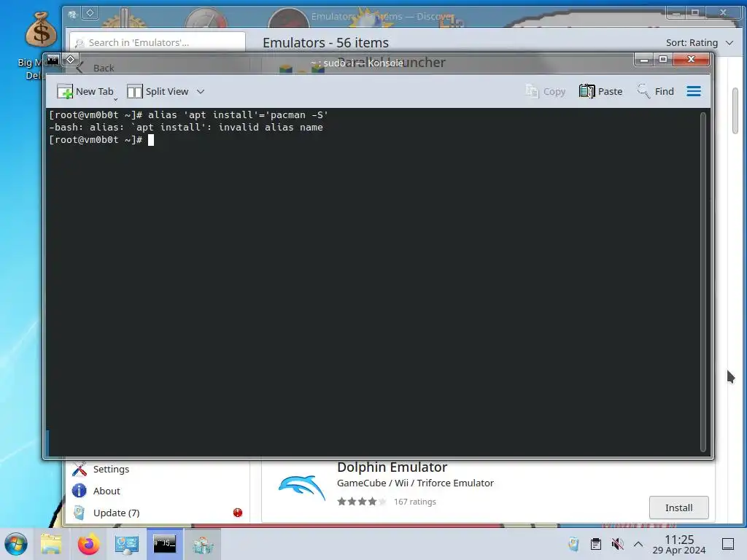Click the Discover window scrollbar
This screenshot has height=560, width=747.
click(735, 111)
